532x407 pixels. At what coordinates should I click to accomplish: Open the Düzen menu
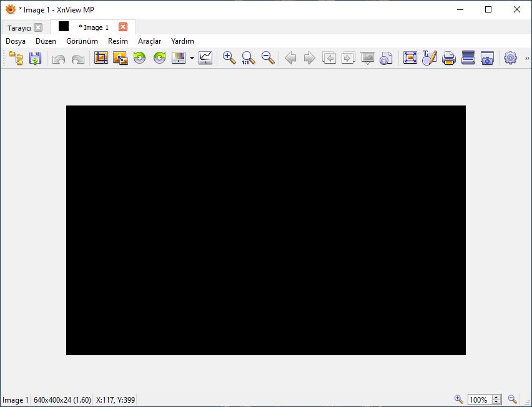point(46,41)
